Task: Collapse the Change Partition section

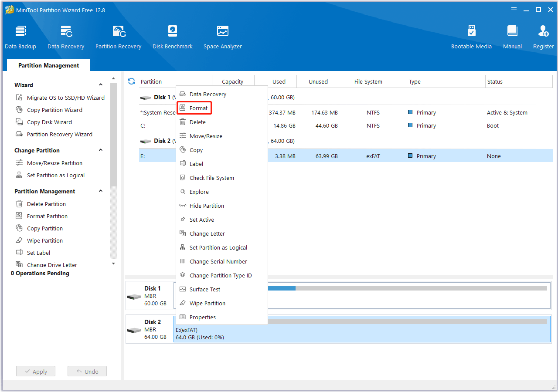Action: [x=101, y=150]
